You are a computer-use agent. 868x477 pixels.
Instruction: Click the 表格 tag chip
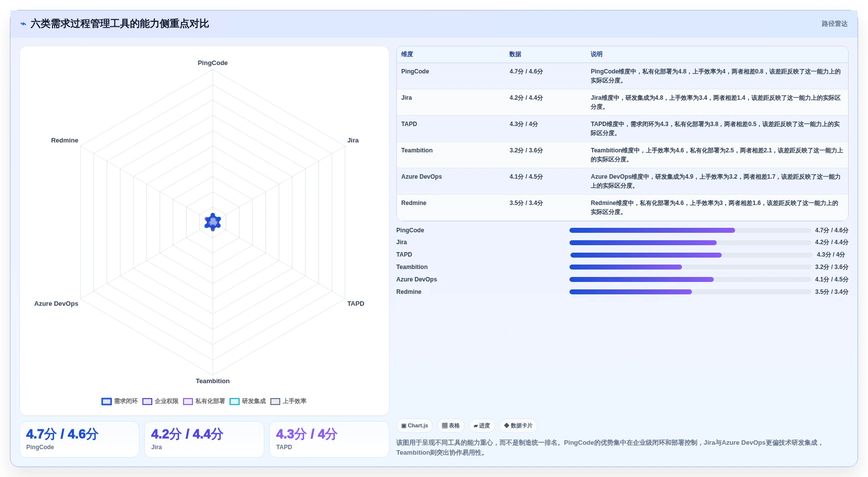point(450,426)
